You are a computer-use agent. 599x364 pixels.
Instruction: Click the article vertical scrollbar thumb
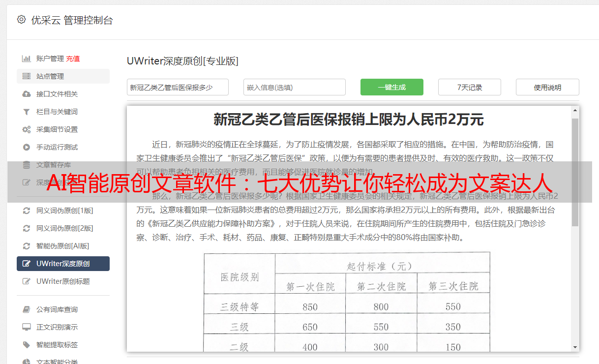click(575, 172)
